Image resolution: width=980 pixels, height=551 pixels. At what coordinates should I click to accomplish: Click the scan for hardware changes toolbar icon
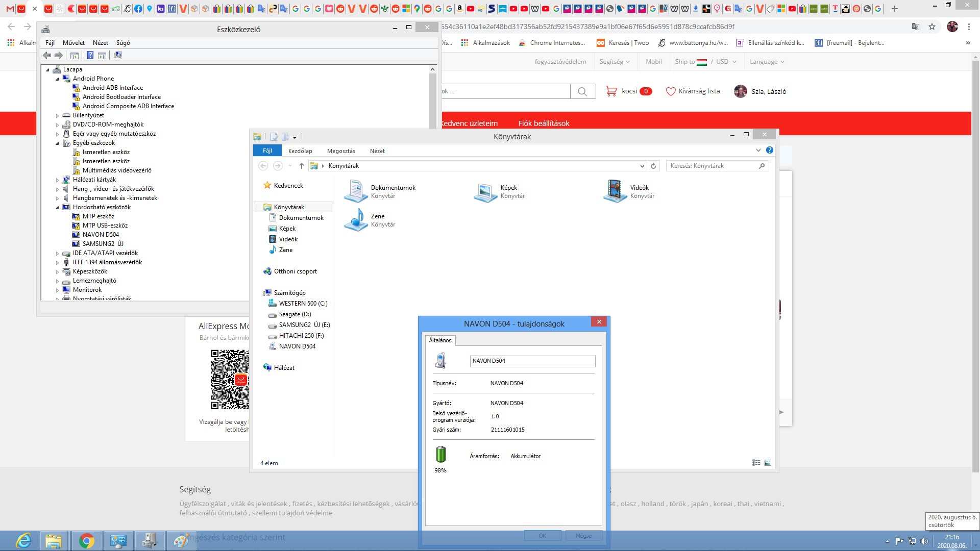click(118, 55)
